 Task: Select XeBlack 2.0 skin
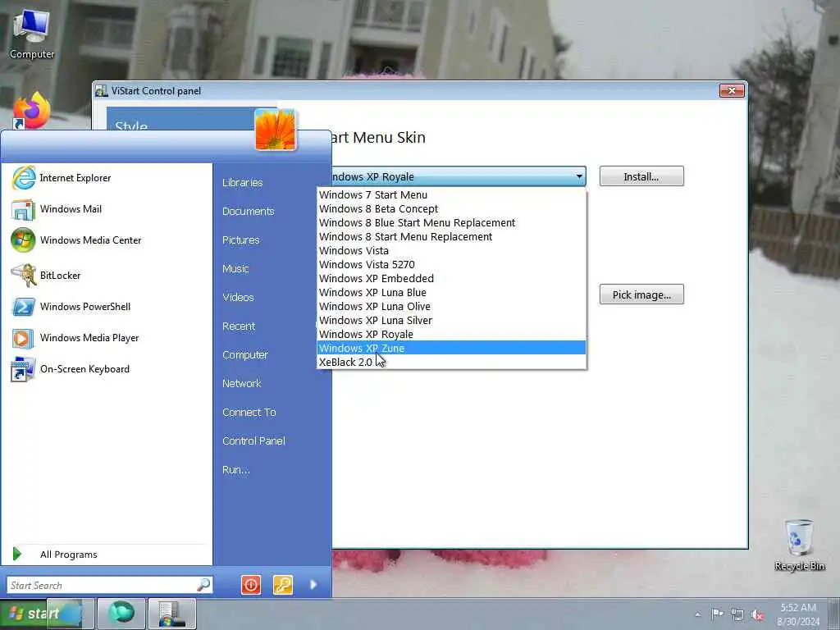click(x=452, y=362)
